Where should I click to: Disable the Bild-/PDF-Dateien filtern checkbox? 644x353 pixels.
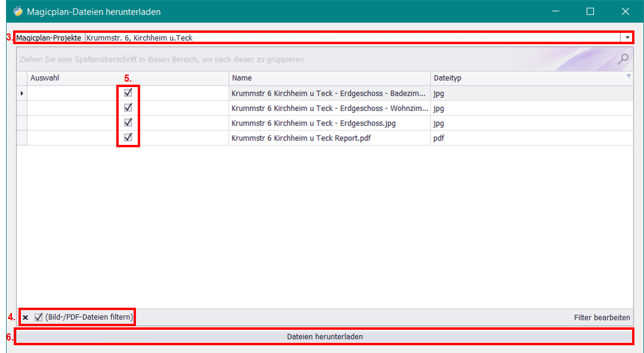[39, 317]
